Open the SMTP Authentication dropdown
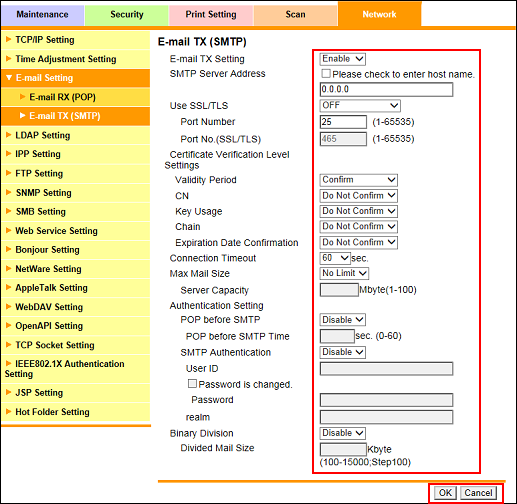Image resolution: width=517 pixels, height=504 pixels. (342, 352)
